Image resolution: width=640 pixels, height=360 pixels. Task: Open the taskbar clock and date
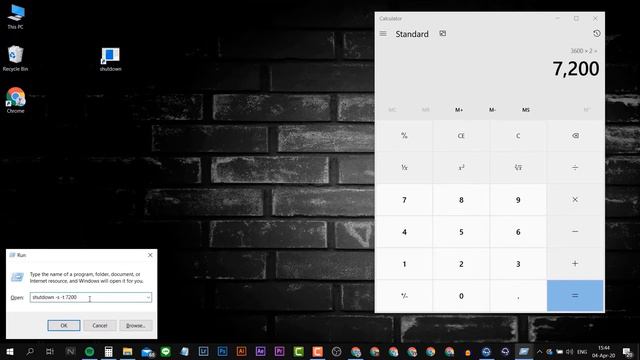click(x=604, y=351)
